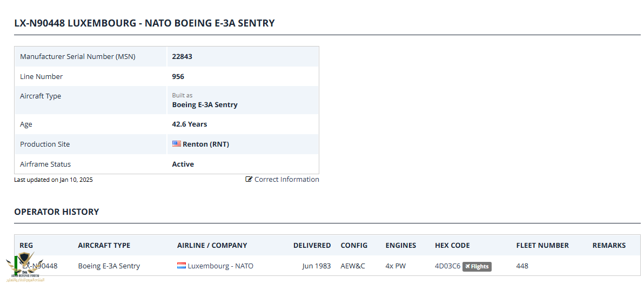Click the Active airframe status value
The width and height of the screenshot is (644, 283).
[183, 164]
